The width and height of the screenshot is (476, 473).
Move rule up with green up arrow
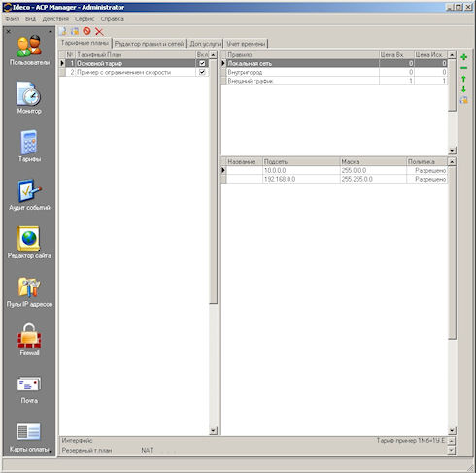pos(463,79)
